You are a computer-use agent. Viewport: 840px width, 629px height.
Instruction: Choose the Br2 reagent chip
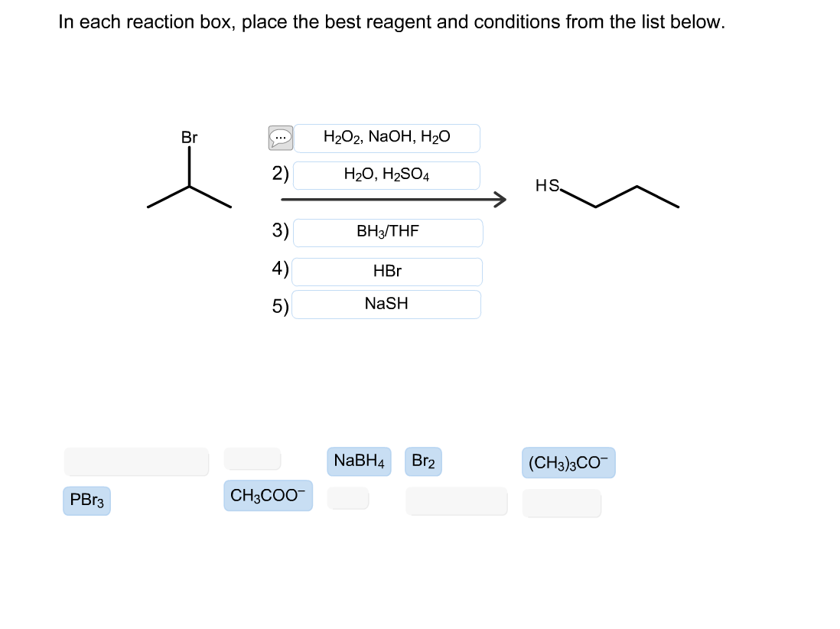coord(423,461)
